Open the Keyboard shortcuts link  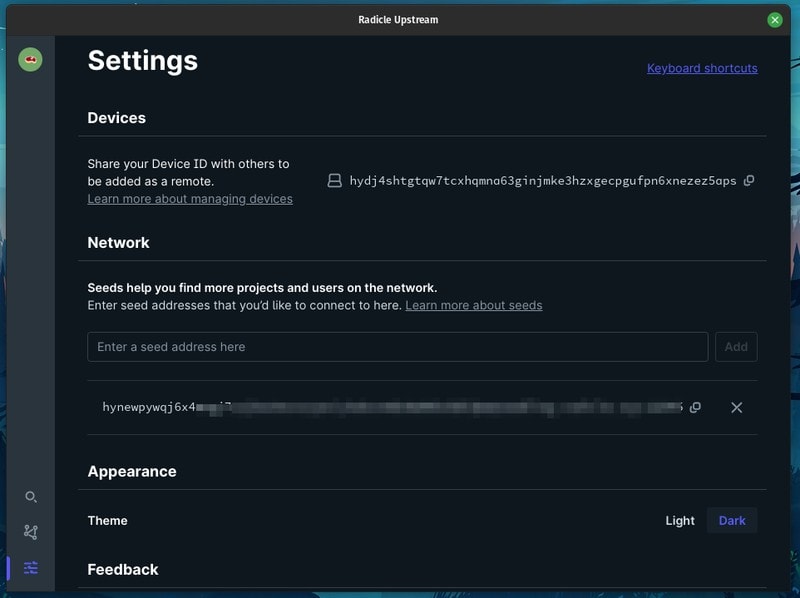click(x=702, y=68)
